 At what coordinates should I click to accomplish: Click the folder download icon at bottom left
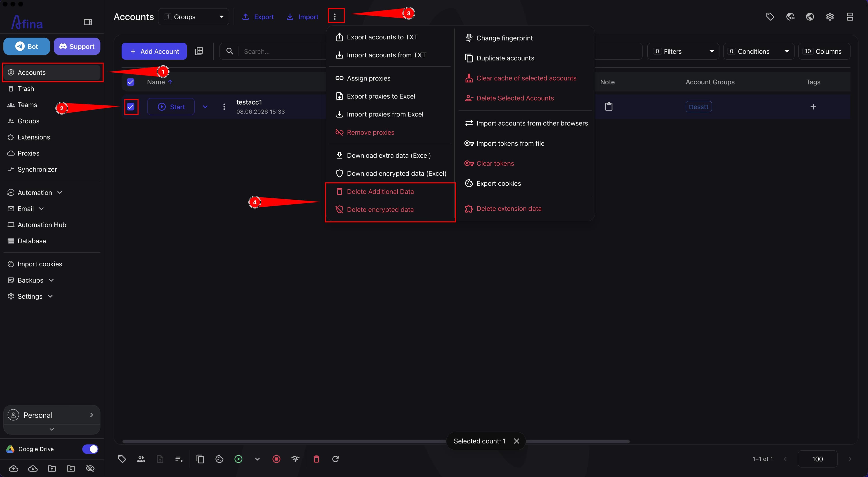click(71, 469)
